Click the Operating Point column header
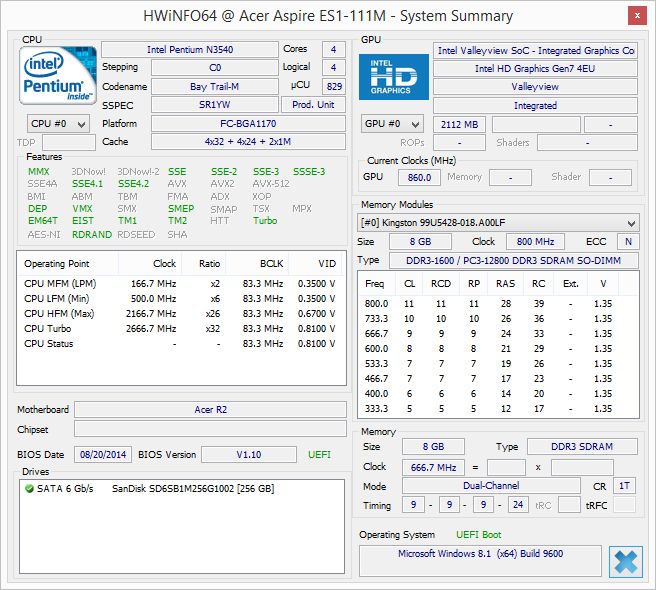Viewport: 656px width, 590px height. (x=68, y=264)
